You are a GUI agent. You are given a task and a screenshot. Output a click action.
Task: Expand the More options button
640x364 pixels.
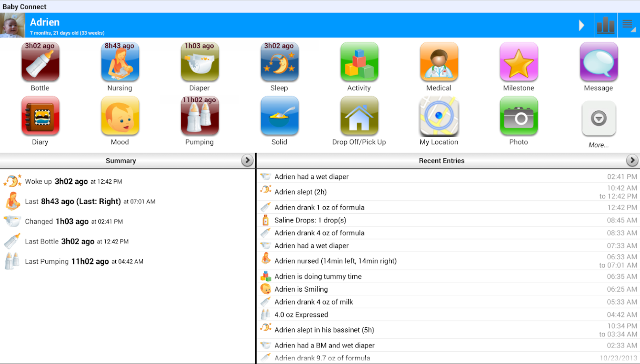click(599, 119)
